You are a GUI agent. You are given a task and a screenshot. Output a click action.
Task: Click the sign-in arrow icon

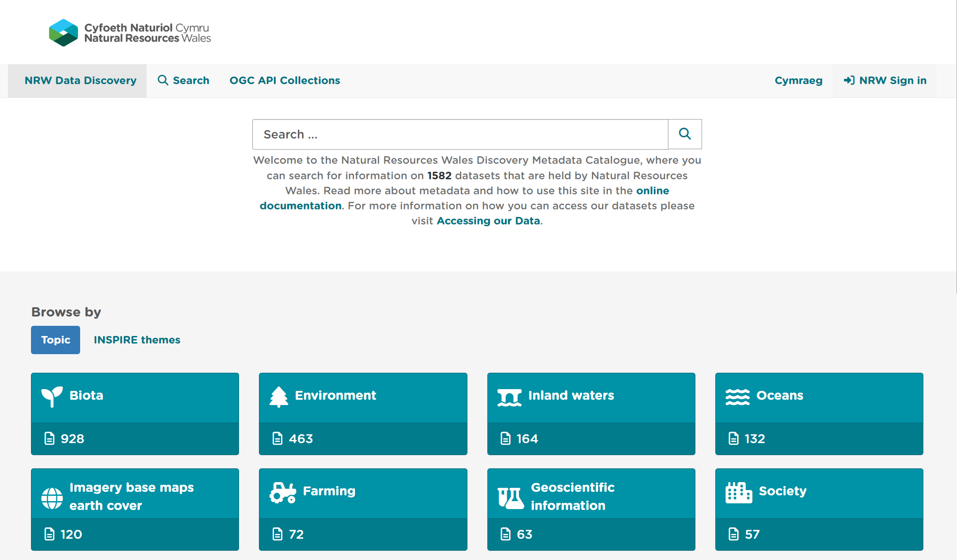click(x=849, y=80)
